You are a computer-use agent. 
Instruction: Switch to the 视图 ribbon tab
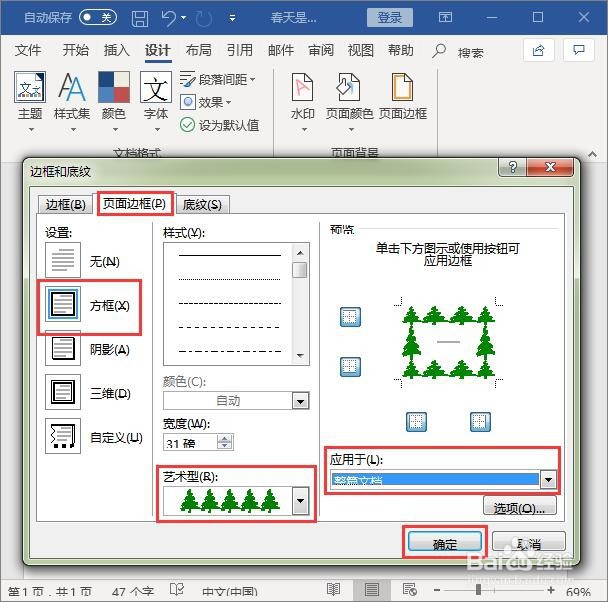[x=361, y=50]
